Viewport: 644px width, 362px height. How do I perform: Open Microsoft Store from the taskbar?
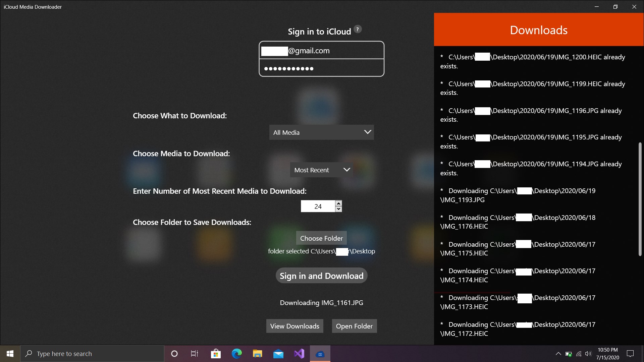(x=216, y=354)
